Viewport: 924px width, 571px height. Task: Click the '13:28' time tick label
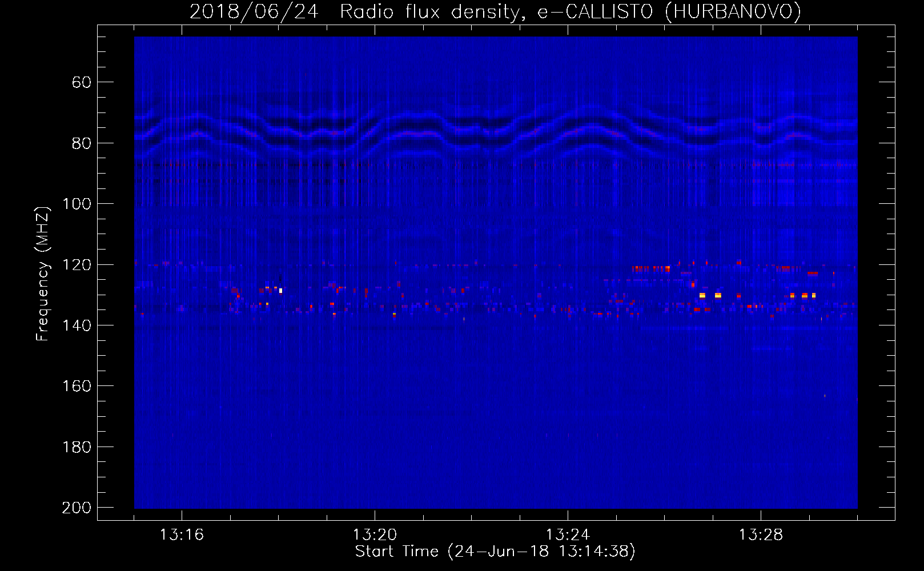click(761, 535)
